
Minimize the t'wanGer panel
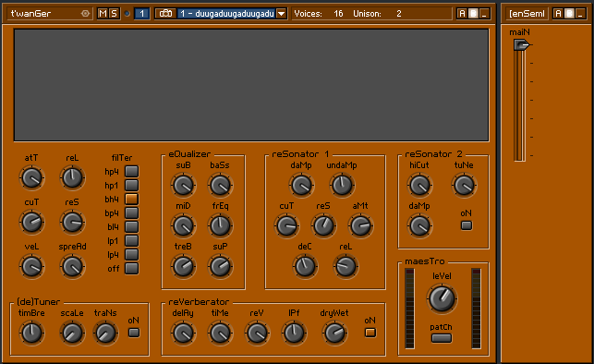pyautogui.click(x=484, y=14)
